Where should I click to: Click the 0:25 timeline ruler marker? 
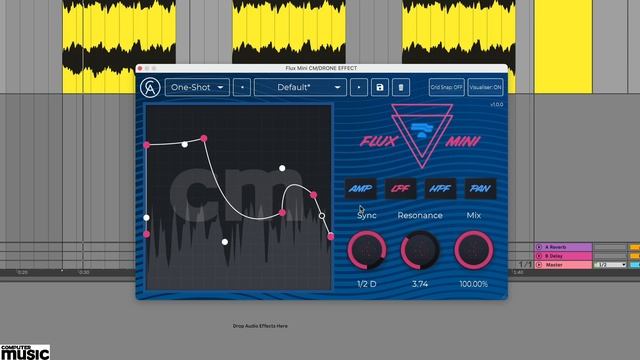22,272
